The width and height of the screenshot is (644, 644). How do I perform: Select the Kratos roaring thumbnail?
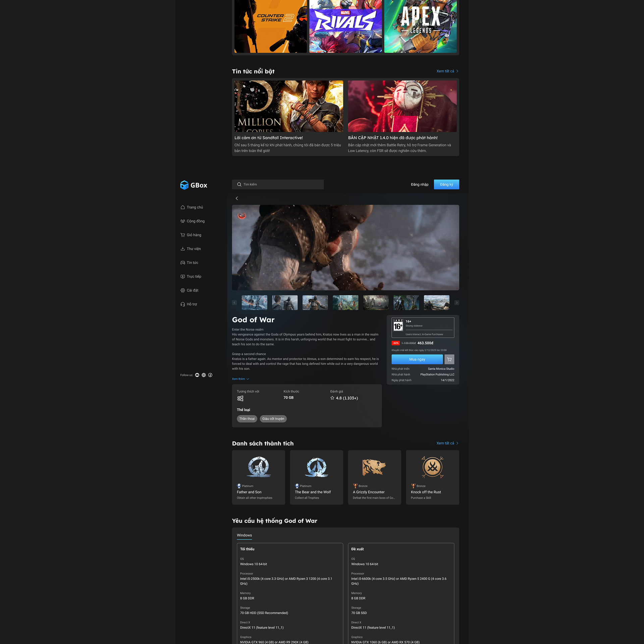tap(315, 303)
